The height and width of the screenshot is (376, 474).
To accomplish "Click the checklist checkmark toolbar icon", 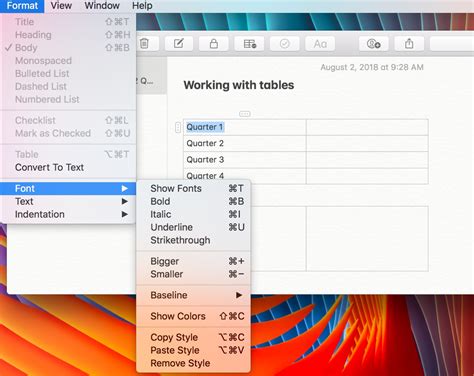I will coord(285,44).
